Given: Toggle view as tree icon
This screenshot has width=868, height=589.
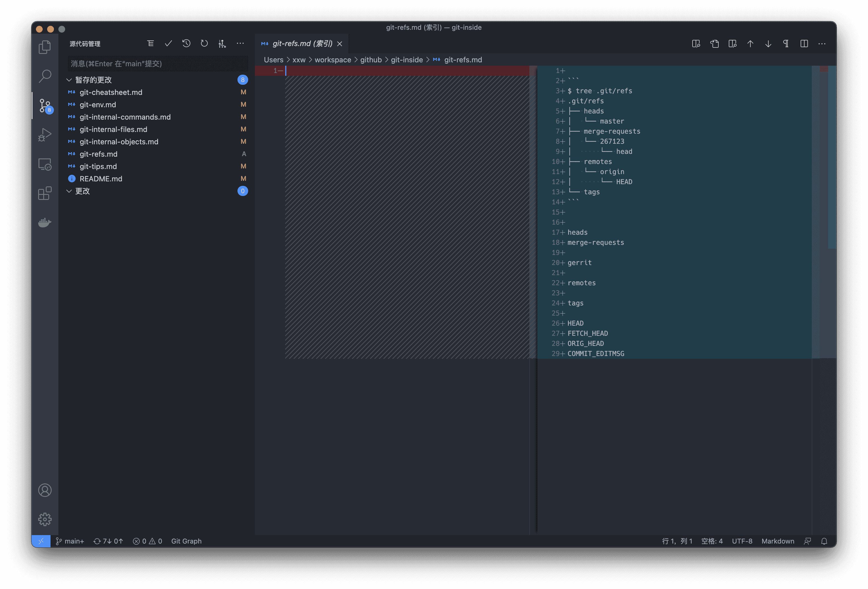Looking at the screenshot, I should [150, 44].
